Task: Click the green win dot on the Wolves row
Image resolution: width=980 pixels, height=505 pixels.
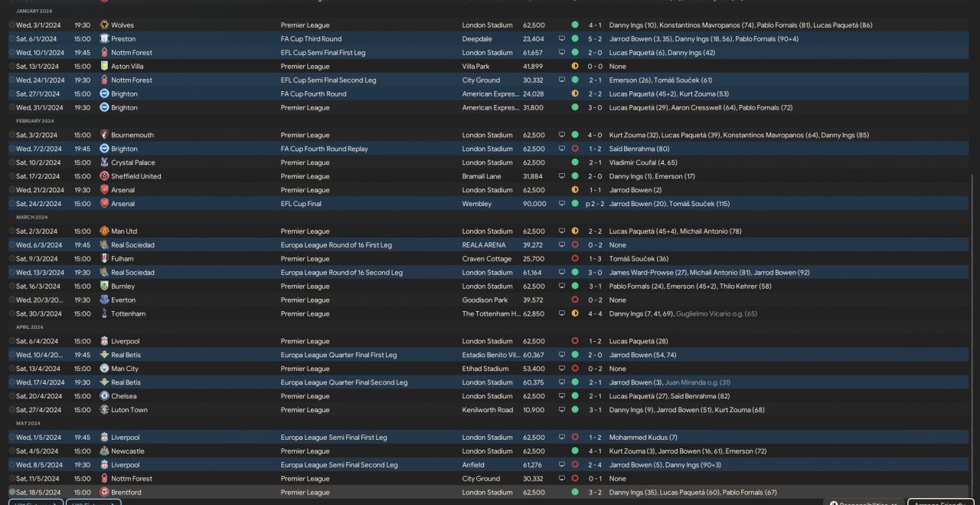Action: click(575, 25)
